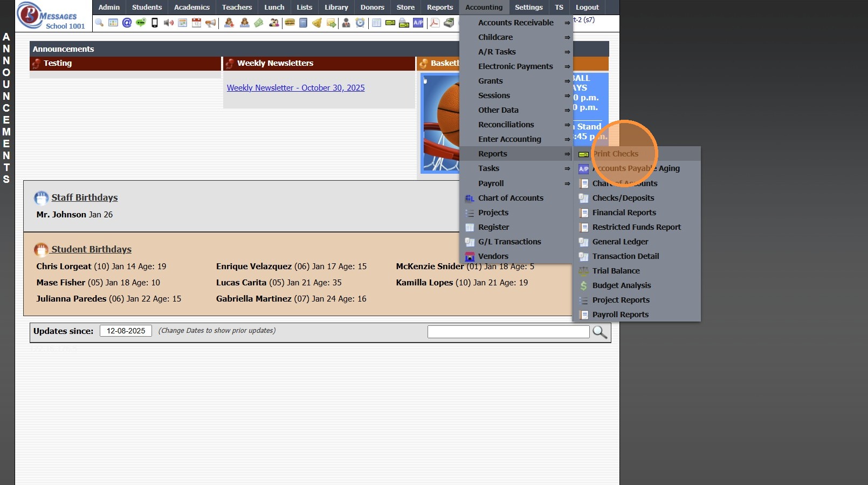Viewport: 868px width, 485px height.
Task: Click the green chat bubble toolbar icon
Action: pos(141,23)
